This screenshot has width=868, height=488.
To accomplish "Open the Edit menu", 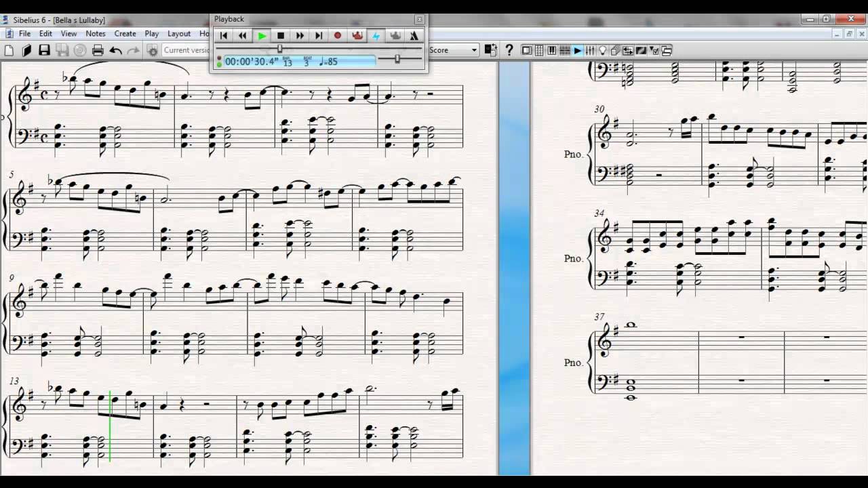I will coord(45,33).
